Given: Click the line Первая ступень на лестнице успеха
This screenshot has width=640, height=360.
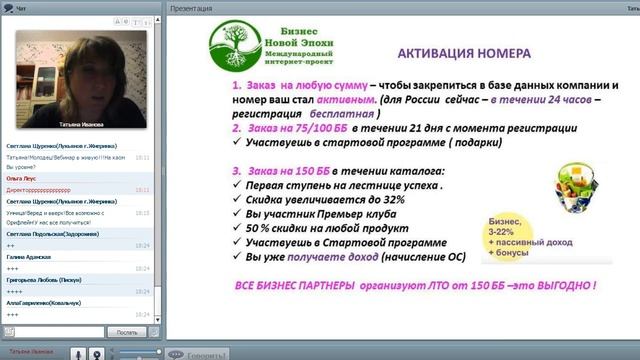Looking at the screenshot, I should 344,185.
